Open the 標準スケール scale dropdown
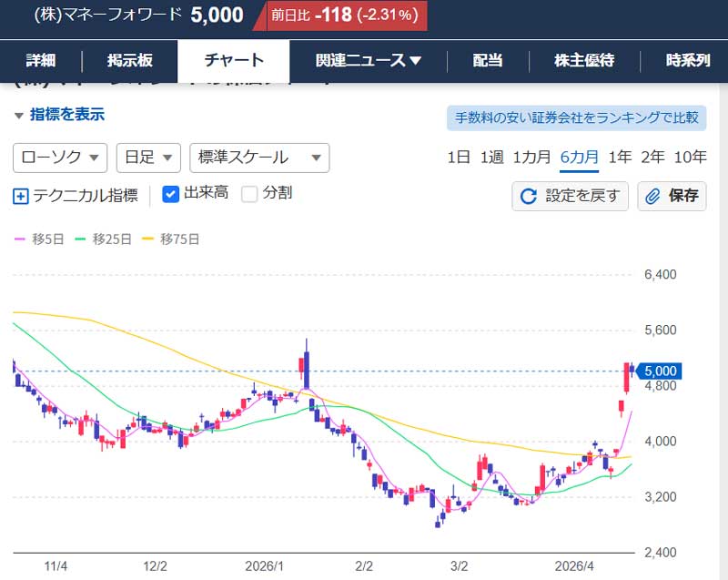 click(x=259, y=158)
